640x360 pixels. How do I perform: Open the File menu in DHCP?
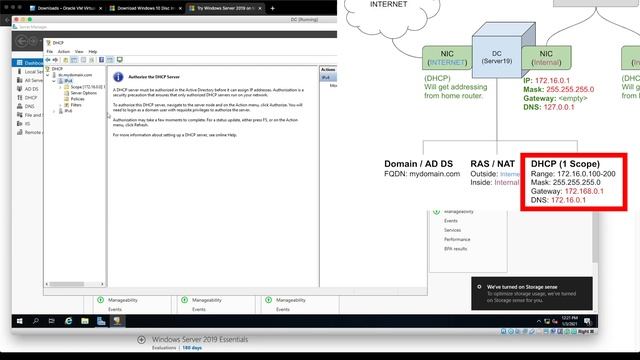pyautogui.click(x=49, y=52)
